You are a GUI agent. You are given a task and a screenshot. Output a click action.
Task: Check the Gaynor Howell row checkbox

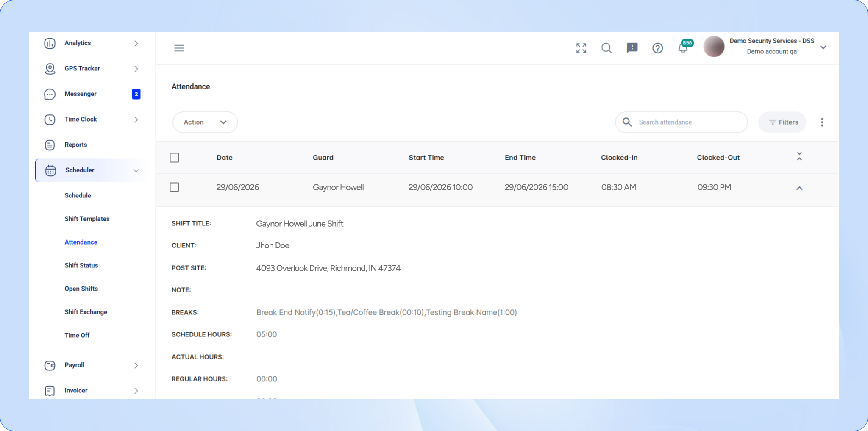174,187
